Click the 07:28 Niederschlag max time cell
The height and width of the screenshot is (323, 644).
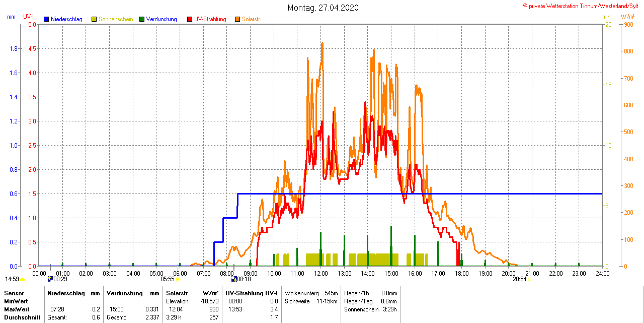tap(57, 309)
